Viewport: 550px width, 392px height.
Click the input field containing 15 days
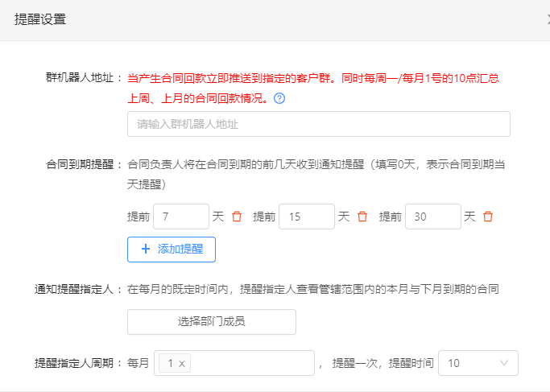306,217
